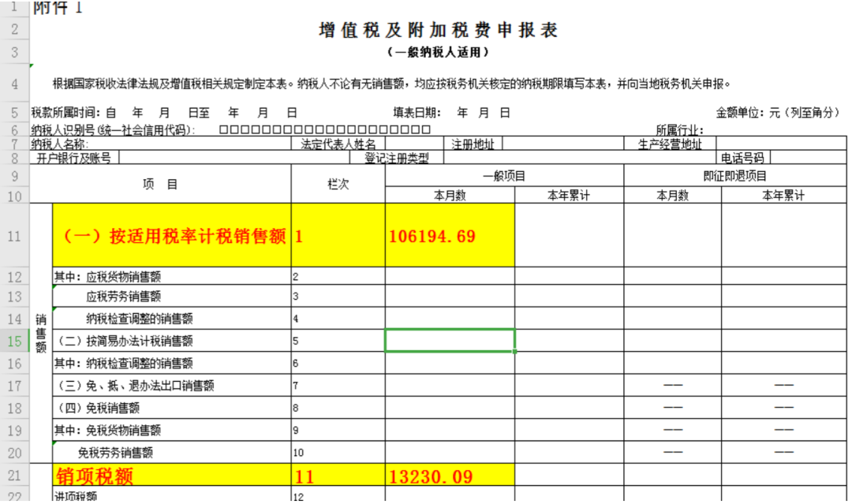Screen dimensions: 852x504
Task: Click the 所属行业 label
Action: click(679, 130)
